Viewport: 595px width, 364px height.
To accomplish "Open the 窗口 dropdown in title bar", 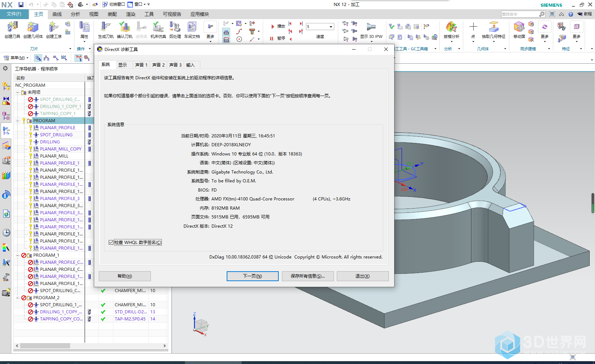I will 138,4.
